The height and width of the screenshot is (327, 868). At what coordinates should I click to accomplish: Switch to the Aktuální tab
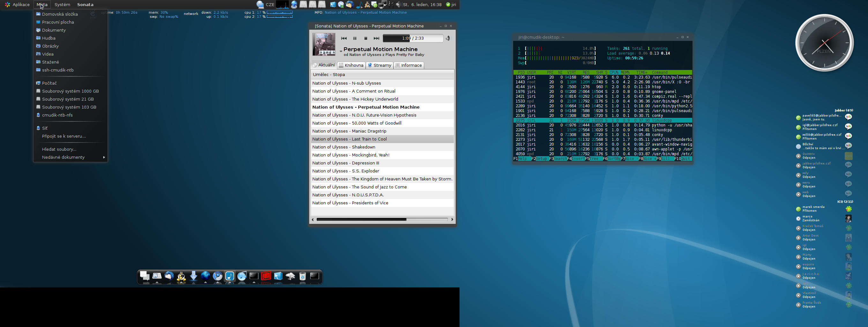(324, 65)
